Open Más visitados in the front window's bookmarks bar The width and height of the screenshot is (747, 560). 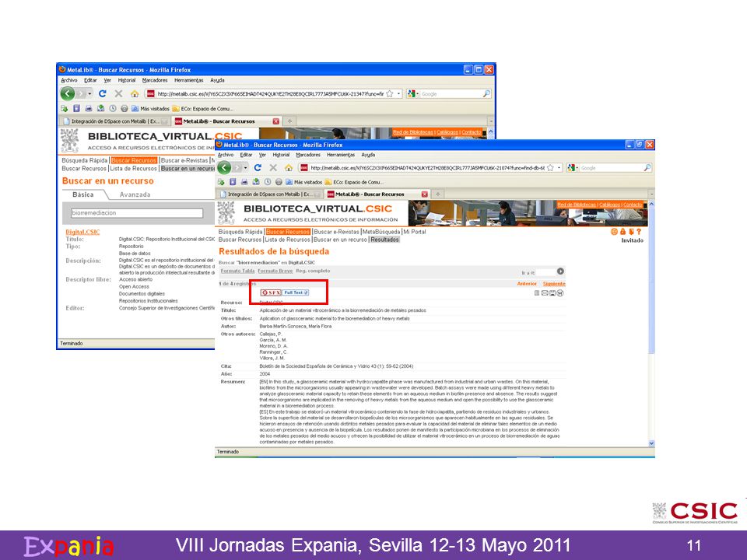click(304, 182)
